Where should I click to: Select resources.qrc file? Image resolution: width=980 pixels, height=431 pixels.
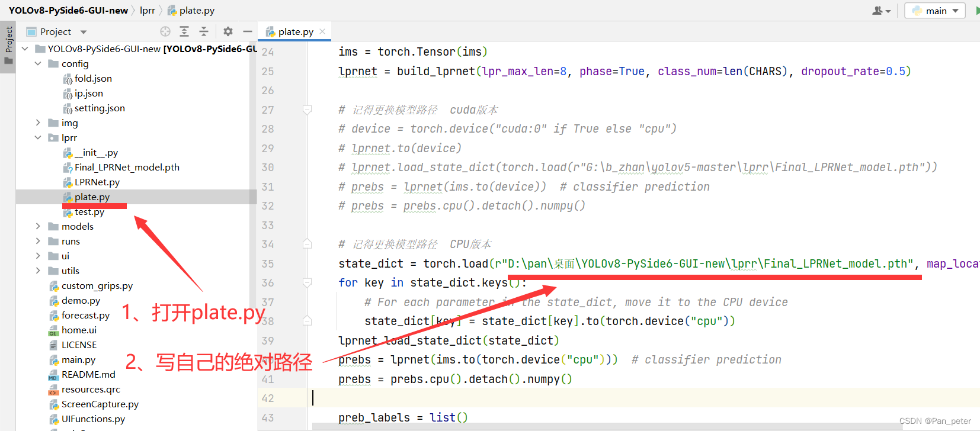click(x=91, y=389)
